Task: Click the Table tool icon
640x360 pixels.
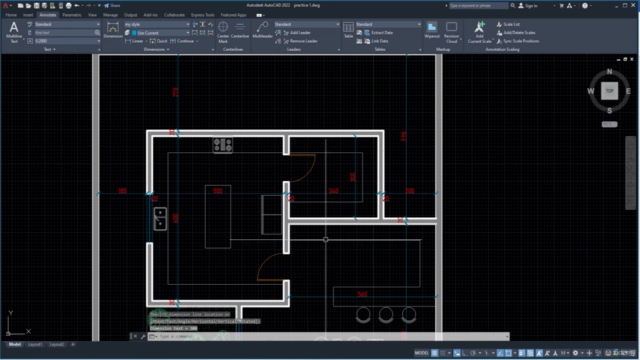Action: [x=348, y=28]
